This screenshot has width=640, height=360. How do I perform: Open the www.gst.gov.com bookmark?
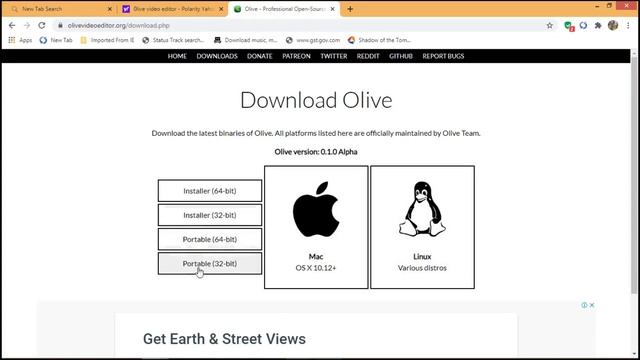point(313,40)
